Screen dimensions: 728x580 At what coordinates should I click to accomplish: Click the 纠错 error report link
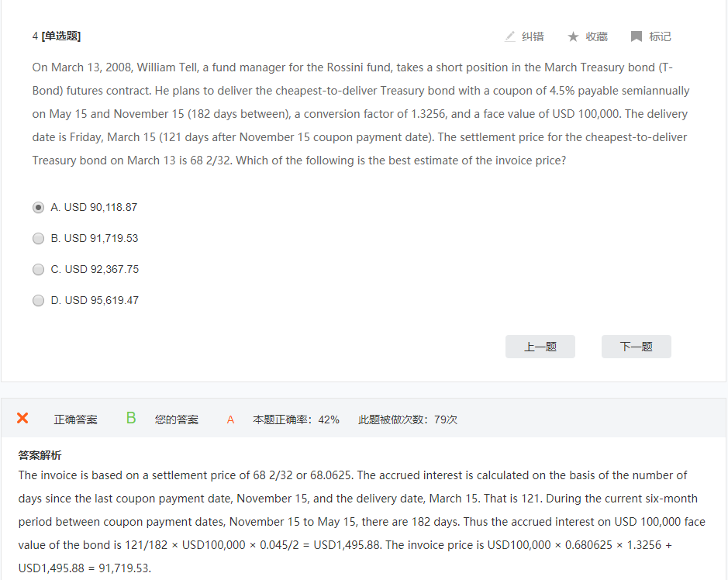533,36
